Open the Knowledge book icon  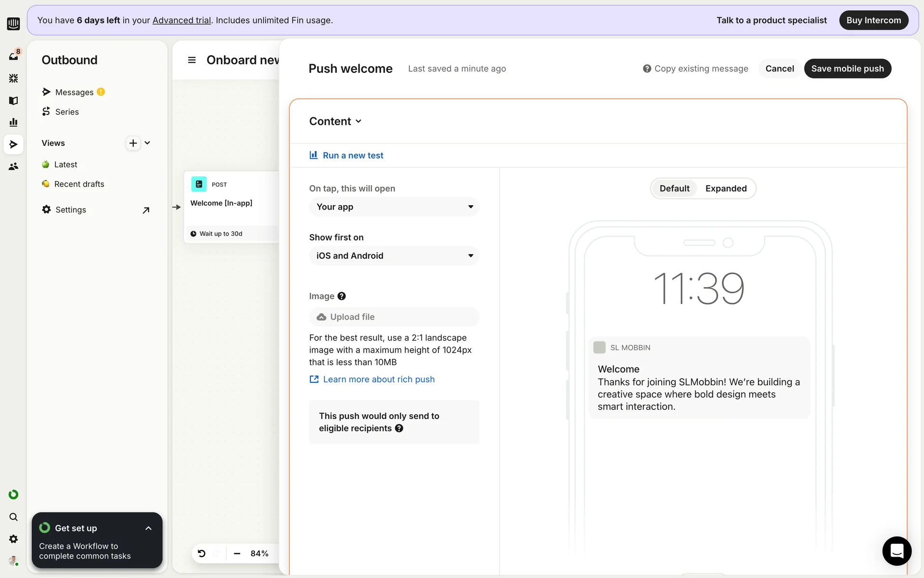coord(13,100)
